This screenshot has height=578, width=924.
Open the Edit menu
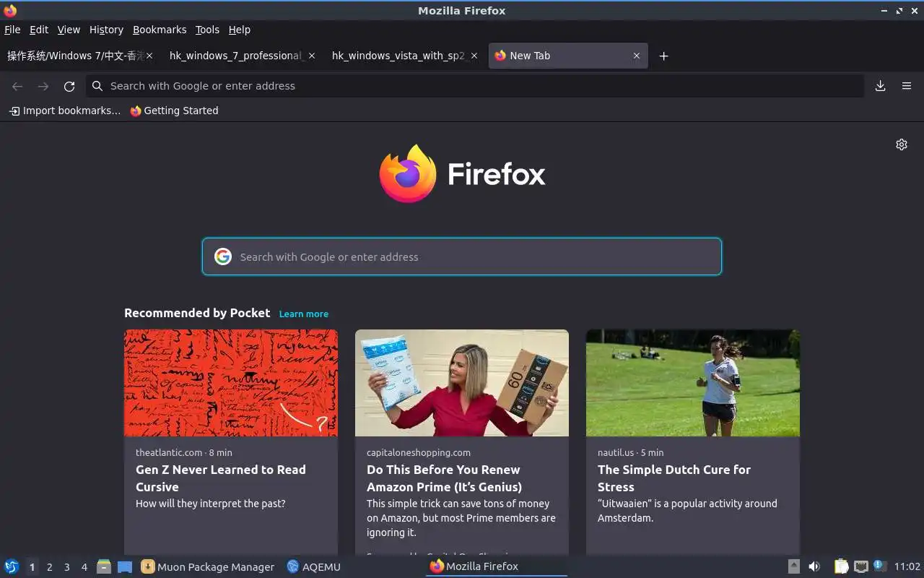pos(39,30)
